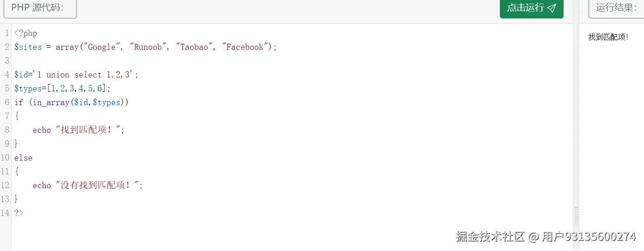644x251 pixels.
Task: Click line number 9 in the gutter
Action: 6,144
